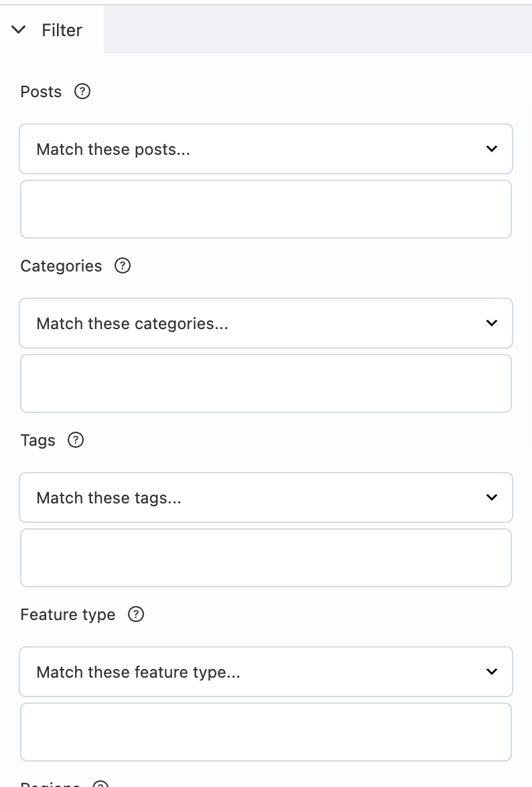
Task: Focus the Feature type input box
Action: pos(266,732)
